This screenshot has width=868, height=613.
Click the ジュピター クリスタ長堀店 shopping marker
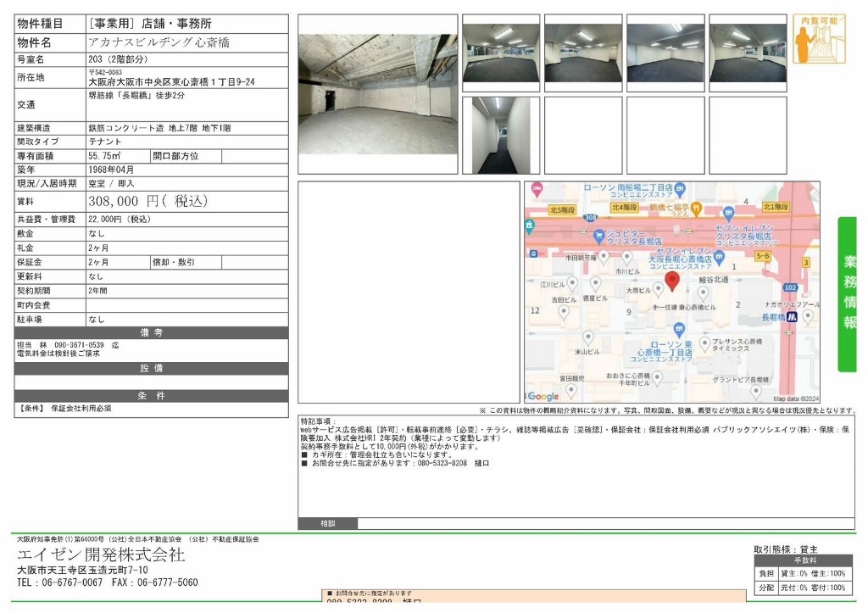(598, 237)
